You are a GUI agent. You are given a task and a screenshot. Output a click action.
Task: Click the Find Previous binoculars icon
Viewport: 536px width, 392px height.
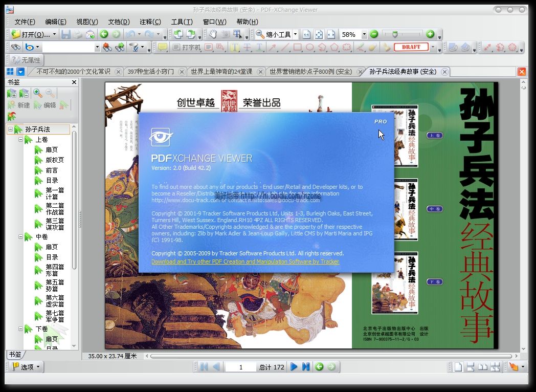[107, 47]
